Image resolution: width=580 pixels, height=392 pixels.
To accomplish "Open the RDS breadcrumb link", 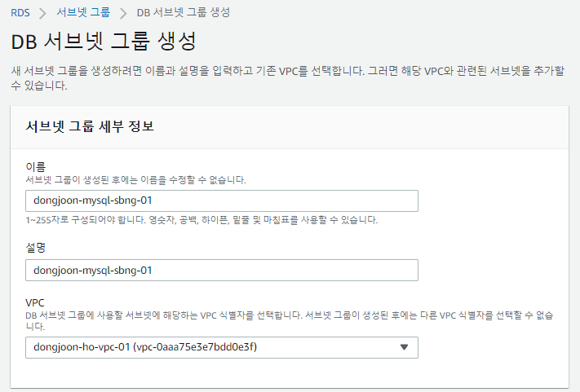I will (x=20, y=13).
